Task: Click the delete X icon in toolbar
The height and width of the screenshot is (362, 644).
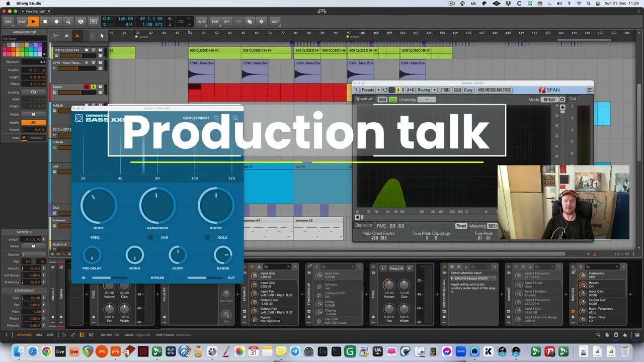Action: tap(261, 22)
